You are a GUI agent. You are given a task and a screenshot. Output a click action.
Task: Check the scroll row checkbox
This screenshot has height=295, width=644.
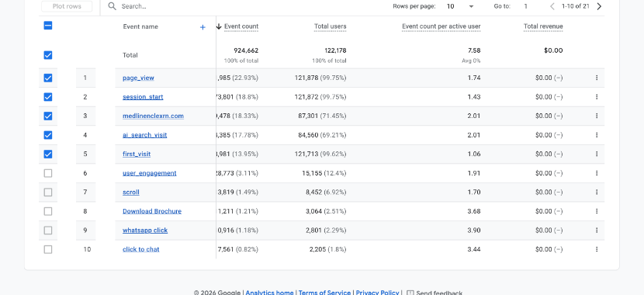(x=48, y=192)
